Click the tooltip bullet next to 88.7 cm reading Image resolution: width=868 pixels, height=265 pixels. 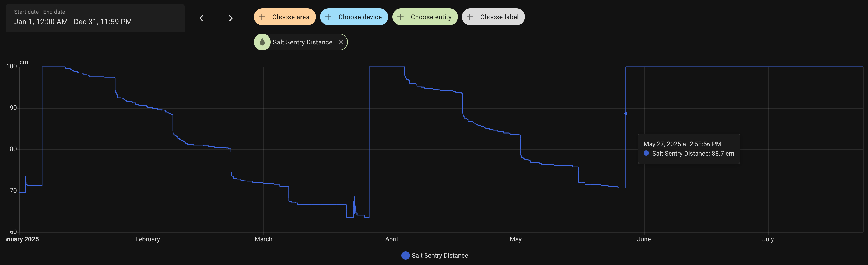tap(646, 154)
